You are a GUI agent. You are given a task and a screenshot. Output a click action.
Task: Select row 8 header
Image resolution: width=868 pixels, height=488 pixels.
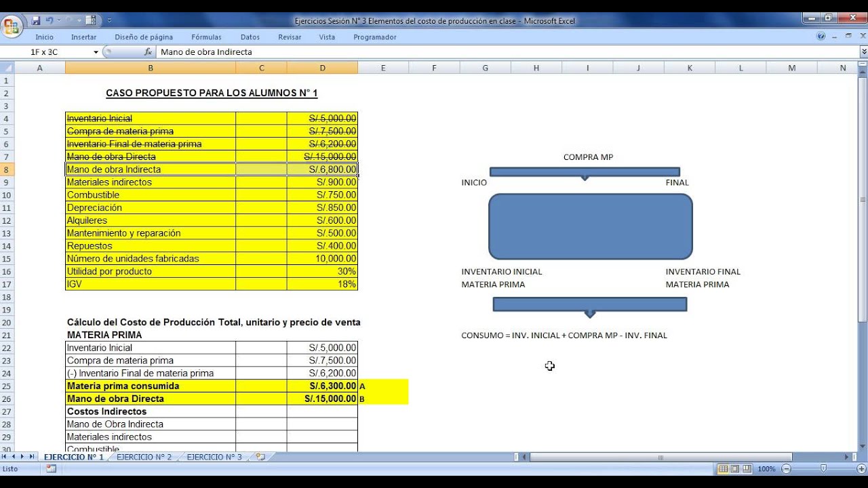(7, 169)
